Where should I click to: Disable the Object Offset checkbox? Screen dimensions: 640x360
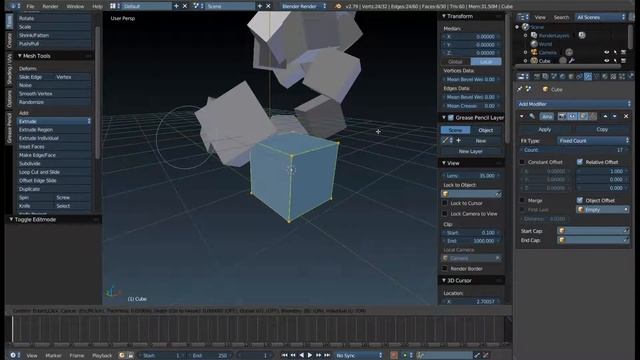(580, 200)
